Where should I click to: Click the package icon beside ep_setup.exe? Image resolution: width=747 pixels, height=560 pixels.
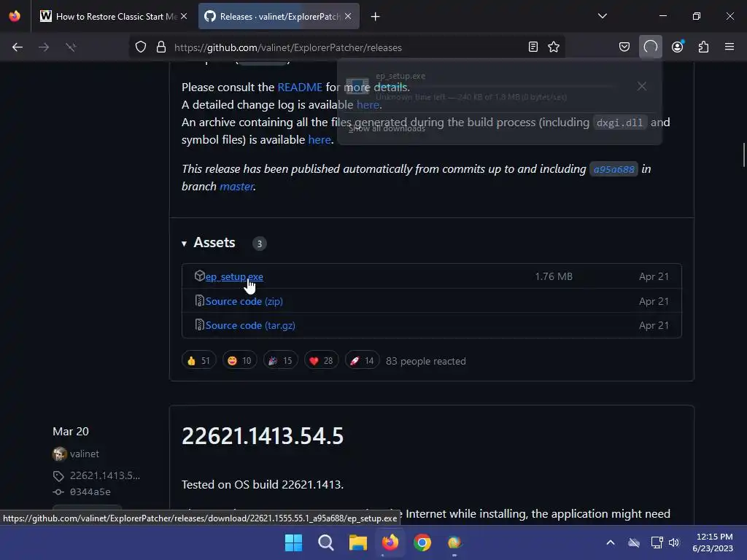coord(200,276)
